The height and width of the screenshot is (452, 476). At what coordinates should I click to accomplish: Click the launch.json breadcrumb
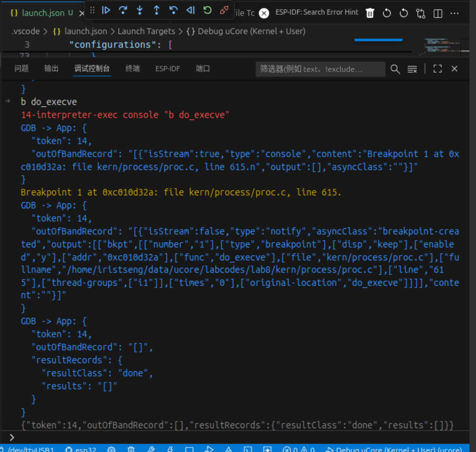tap(80, 31)
